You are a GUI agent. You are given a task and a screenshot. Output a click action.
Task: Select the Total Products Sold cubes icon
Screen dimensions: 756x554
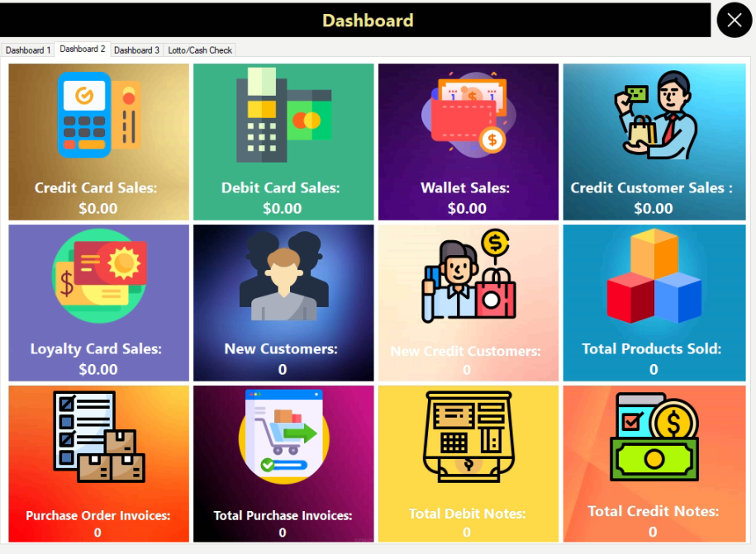(x=654, y=276)
